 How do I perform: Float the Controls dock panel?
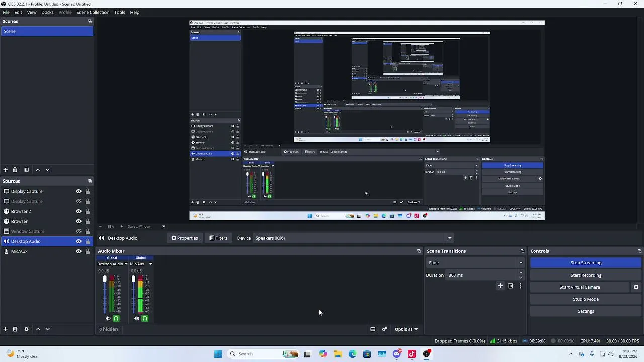639,251
